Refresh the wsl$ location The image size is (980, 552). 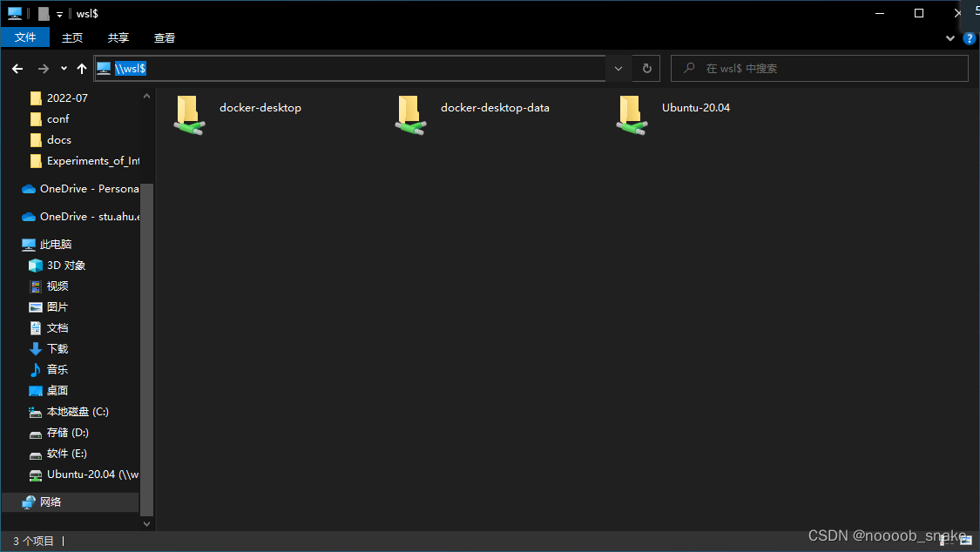coord(647,69)
